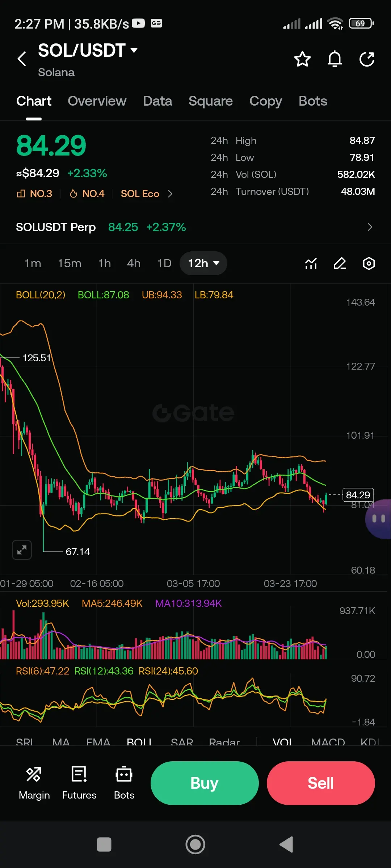Select the 1h timeframe
This screenshot has width=391, height=868.
pyautogui.click(x=104, y=263)
